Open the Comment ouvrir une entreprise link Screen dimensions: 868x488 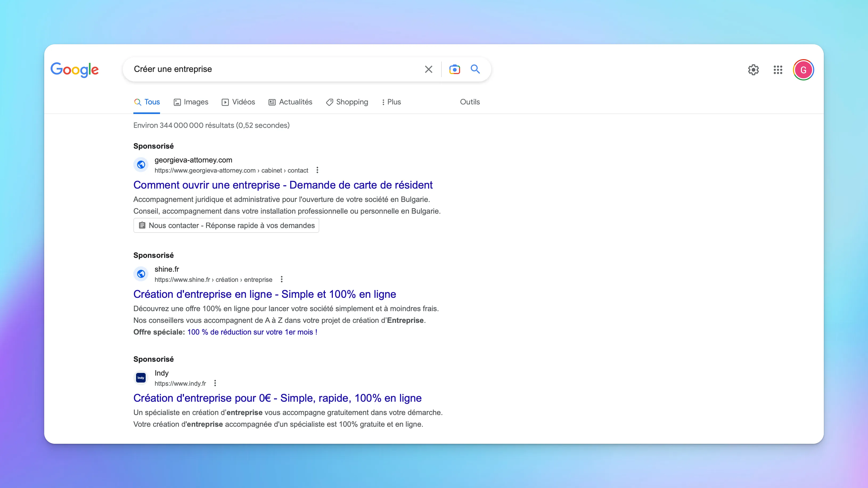[283, 185]
